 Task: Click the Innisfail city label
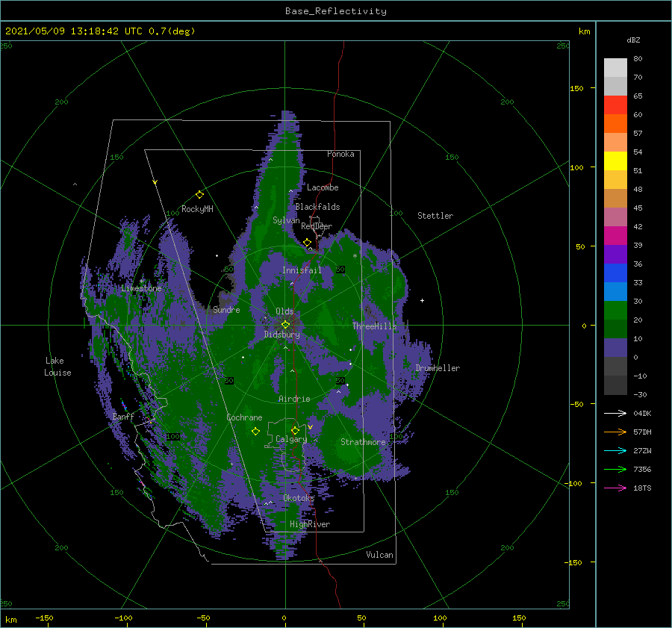tap(302, 270)
